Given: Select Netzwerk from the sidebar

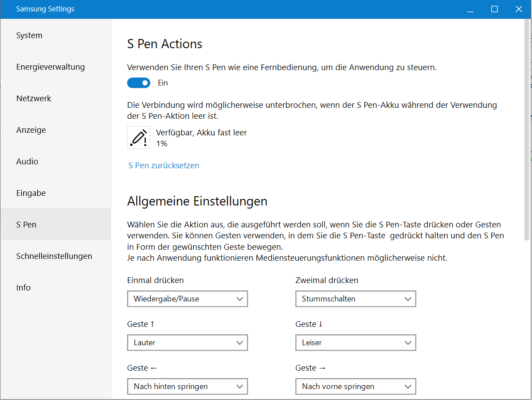Looking at the screenshot, I should pos(34,99).
